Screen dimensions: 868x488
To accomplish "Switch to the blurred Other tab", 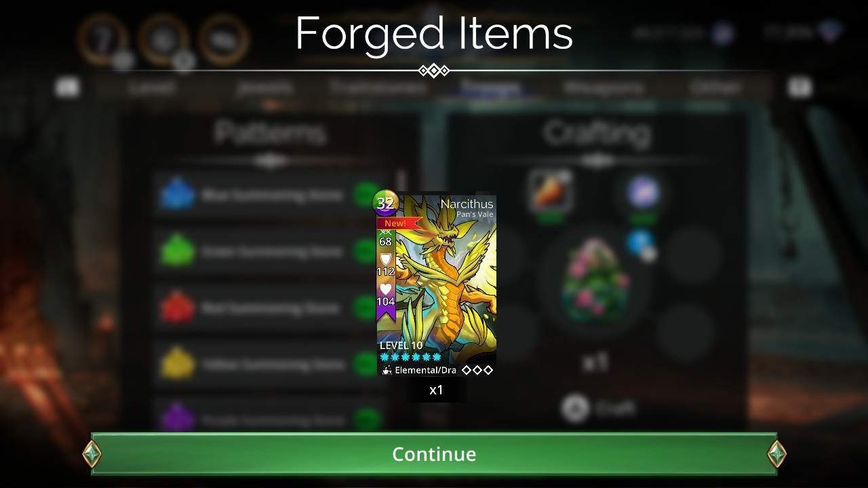I will coord(715,87).
